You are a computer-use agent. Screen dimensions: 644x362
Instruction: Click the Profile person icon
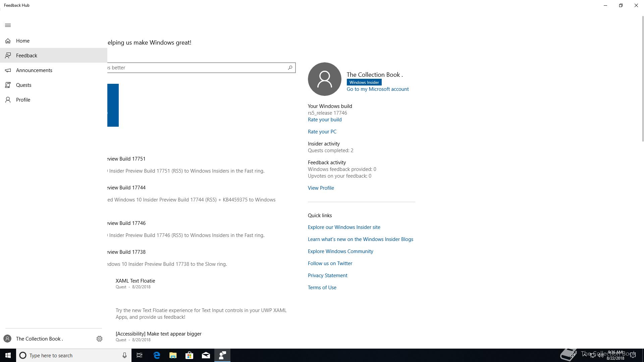click(x=8, y=100)
